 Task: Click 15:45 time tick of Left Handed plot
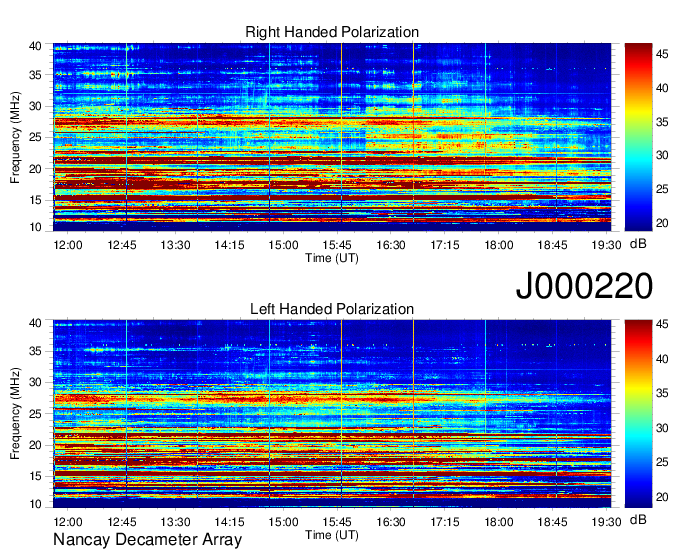point(337,522)
